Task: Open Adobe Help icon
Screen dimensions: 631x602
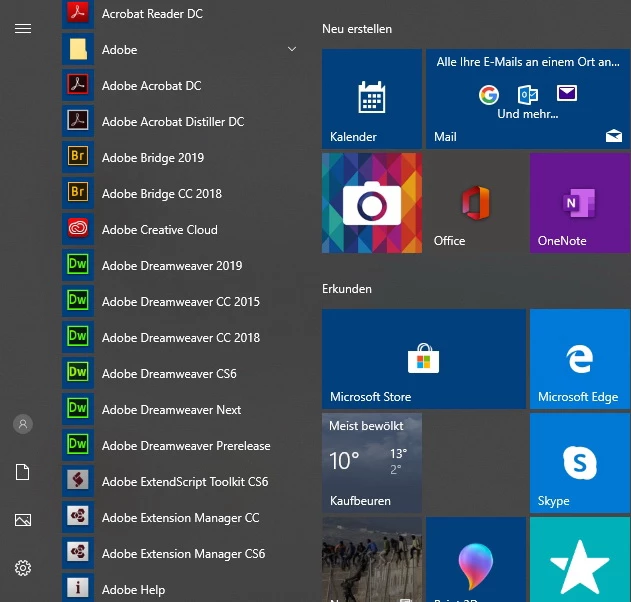Action: (78, 589)
